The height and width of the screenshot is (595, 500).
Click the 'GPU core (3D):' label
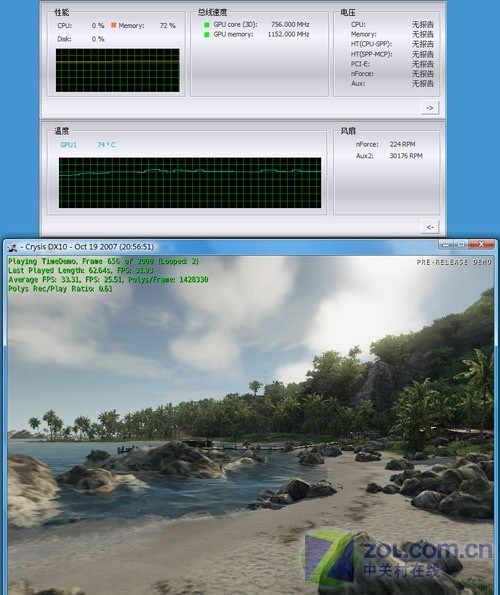click(235, 24)
